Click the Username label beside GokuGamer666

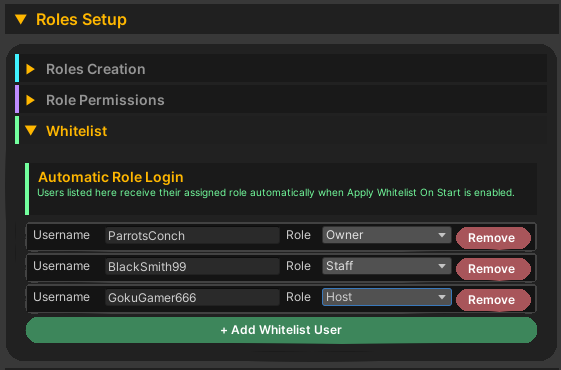(x=61, y=297)
